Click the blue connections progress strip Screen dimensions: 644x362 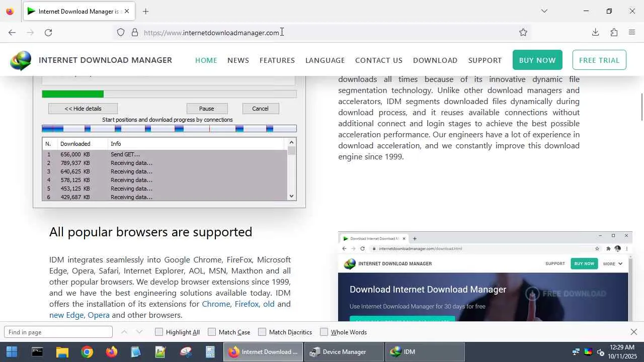(x=169, y=129)
